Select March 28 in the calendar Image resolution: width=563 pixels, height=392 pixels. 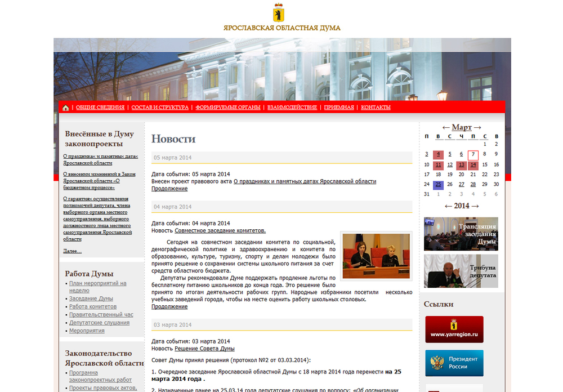point(473,184)
